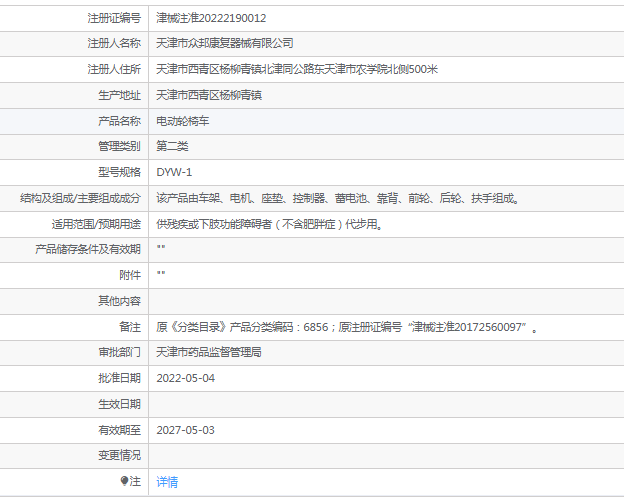The height and width of the screenshot is (503, 624).
Task: Click the 型号规格 label
Action: 119,172
